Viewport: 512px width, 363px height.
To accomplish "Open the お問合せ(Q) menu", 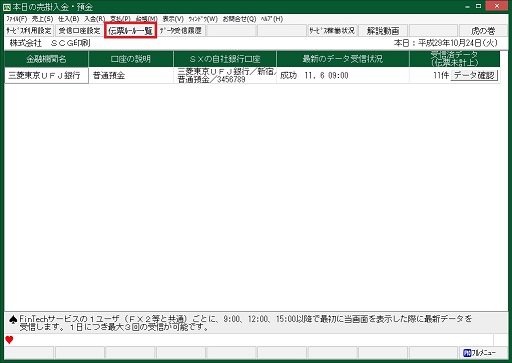I will (239, 19).
